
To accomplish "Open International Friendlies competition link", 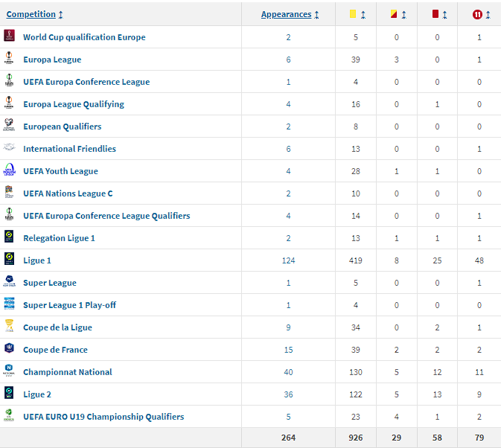I will (69, 149).
